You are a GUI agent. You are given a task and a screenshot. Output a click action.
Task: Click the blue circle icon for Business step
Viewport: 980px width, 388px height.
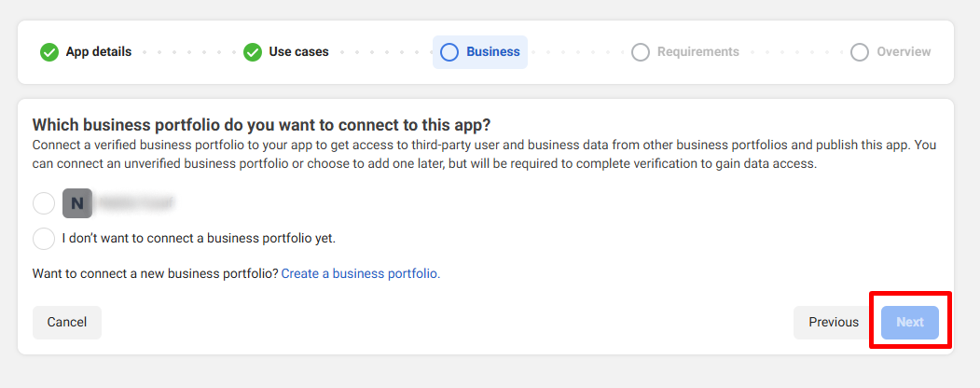pyautogui.click(x=449, y=52)
